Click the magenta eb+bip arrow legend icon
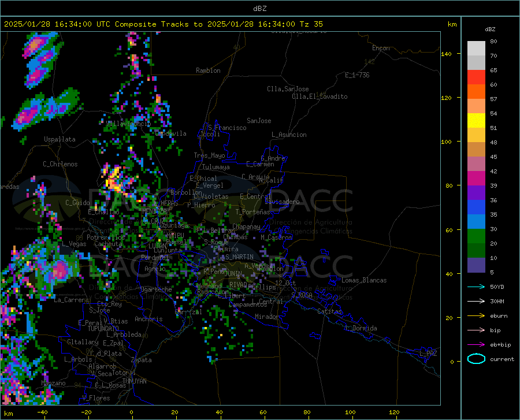 [476, 345]
